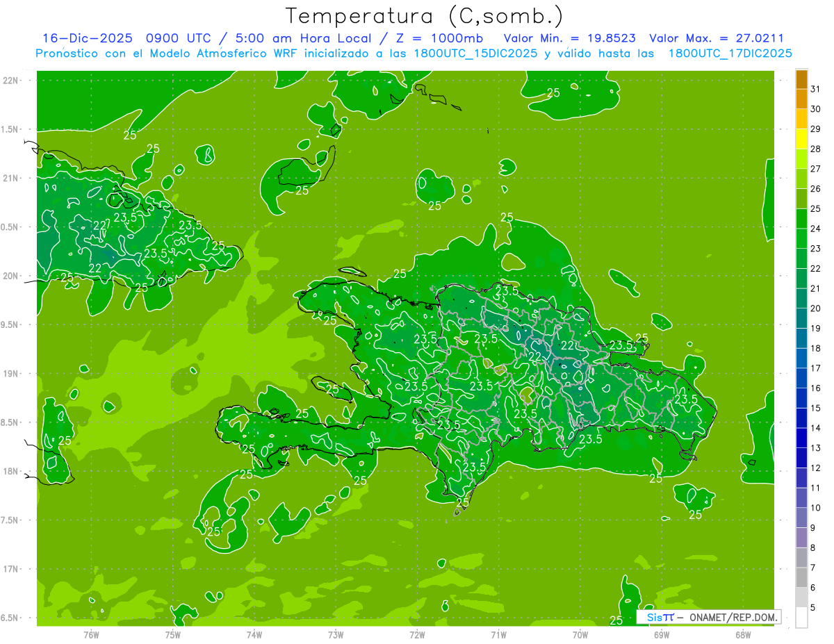Click the Valor Max. = 27.0211 readout
This screenshot has width=834, height=644.
716,38
